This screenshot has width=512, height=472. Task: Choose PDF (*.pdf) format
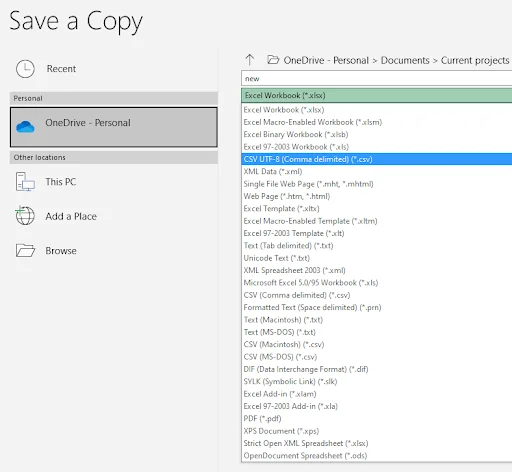pyautogui.click(x=377, y=418)
